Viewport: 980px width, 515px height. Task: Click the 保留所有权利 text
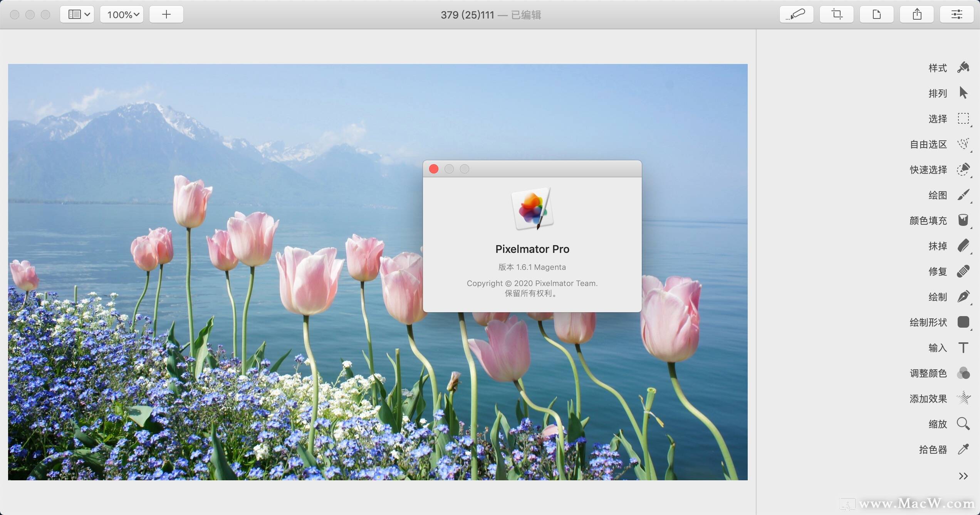tap(531, 293)
